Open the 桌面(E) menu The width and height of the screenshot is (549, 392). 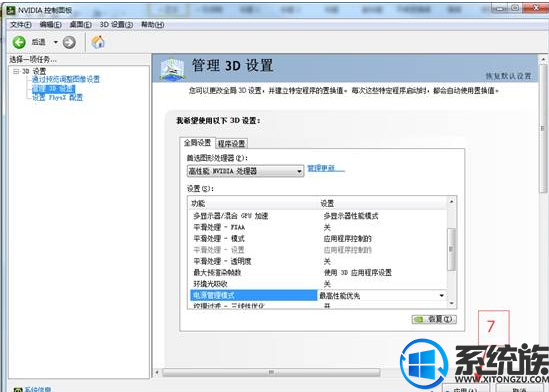81,24
